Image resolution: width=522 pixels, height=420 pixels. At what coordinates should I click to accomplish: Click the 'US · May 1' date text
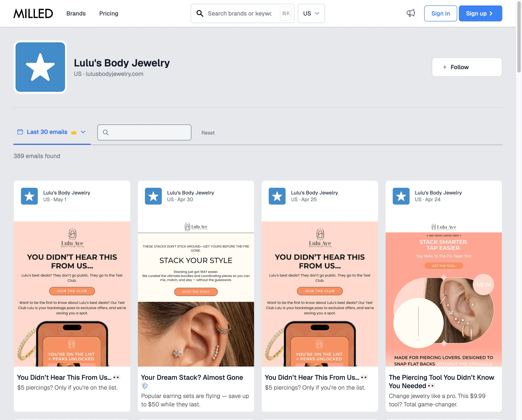(55, 200)
